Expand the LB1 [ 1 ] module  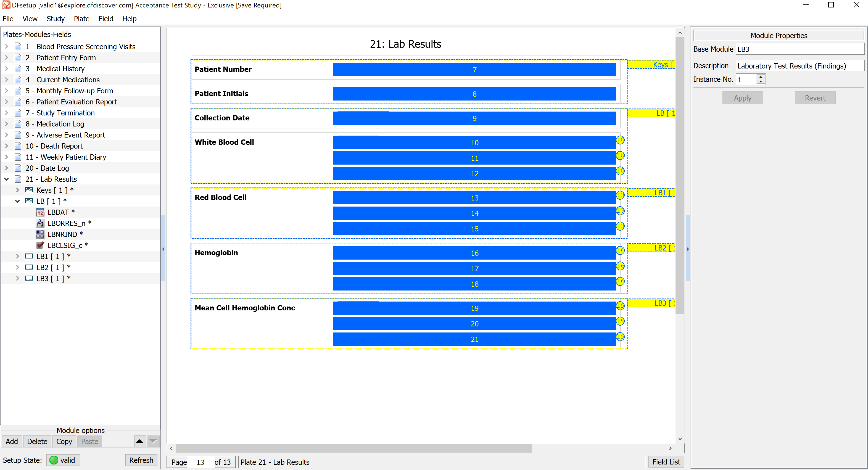point(17,256)
